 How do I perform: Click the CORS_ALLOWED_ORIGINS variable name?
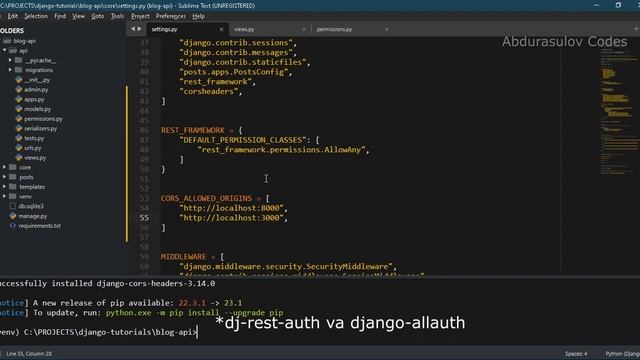207,198
